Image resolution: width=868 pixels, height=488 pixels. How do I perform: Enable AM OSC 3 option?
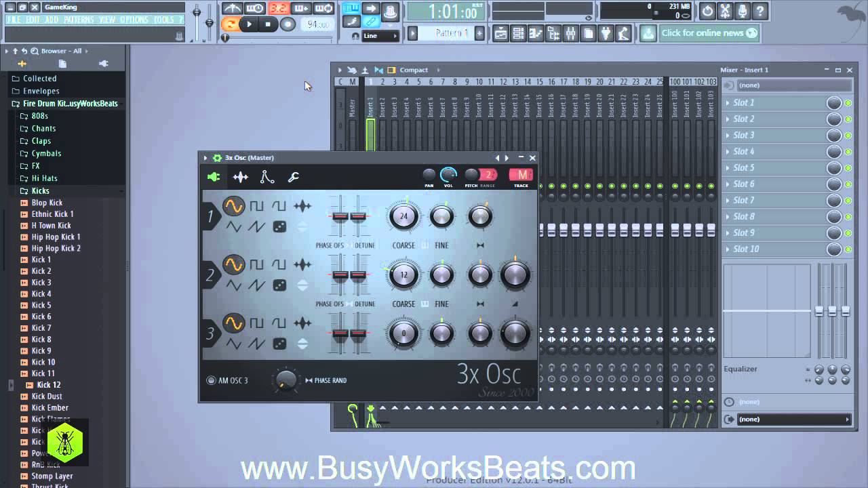pos(211,380)
